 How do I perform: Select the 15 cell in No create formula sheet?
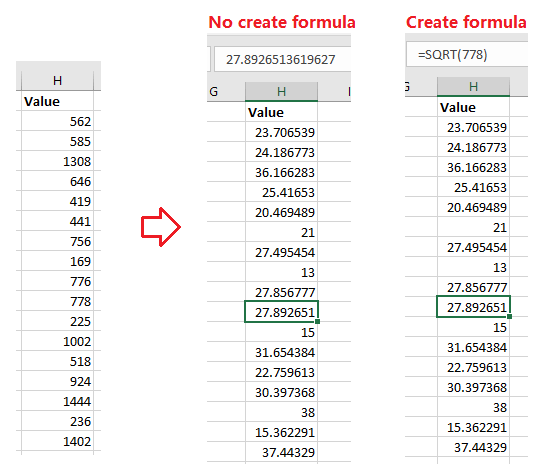click(281, 332)
